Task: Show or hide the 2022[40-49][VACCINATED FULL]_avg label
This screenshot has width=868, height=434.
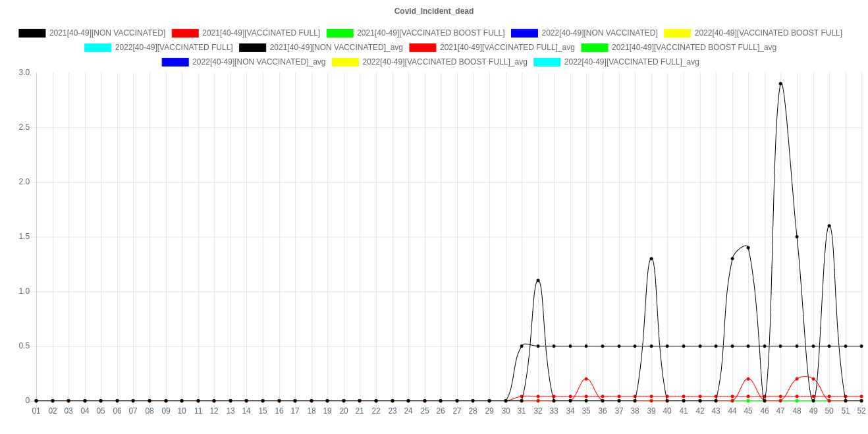Action: 631,62
